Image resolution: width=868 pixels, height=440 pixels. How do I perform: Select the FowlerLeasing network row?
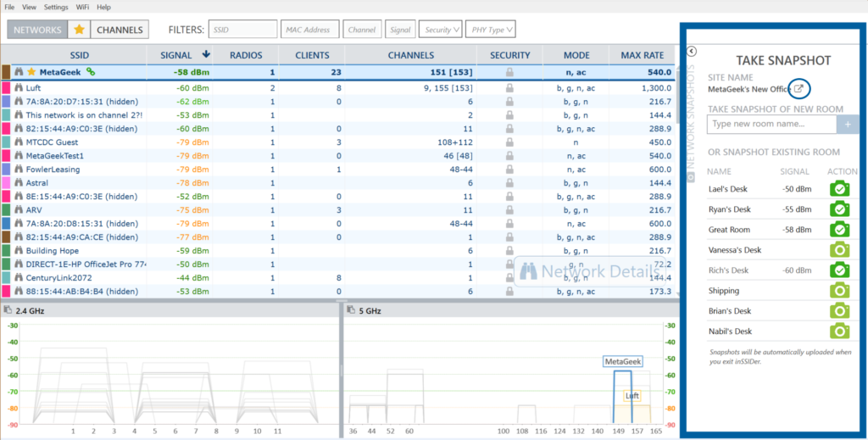pos(339,170)
